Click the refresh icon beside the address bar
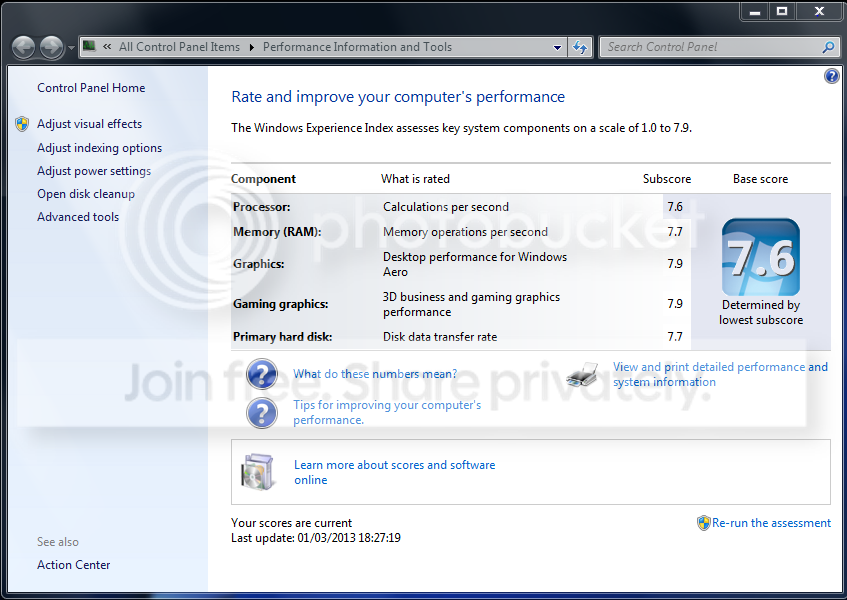Viewport: 847px width, 600px height. 580,48
